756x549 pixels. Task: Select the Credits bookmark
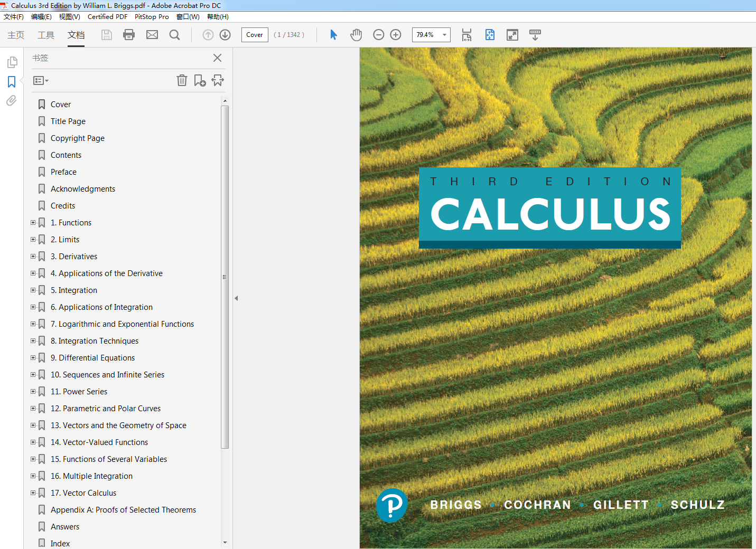63,206
